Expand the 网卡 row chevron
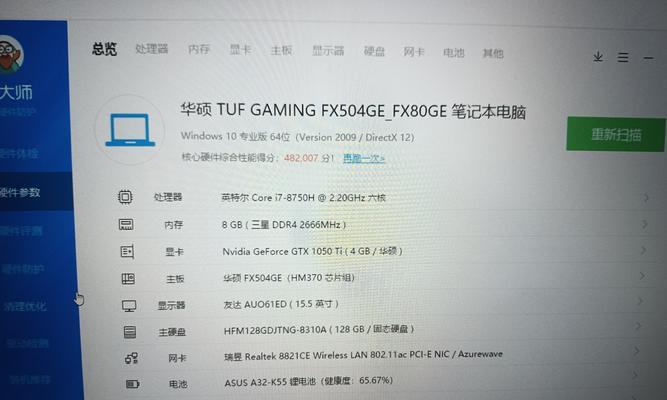The width and height of the screenshot is (667, 400). [636, 351]
